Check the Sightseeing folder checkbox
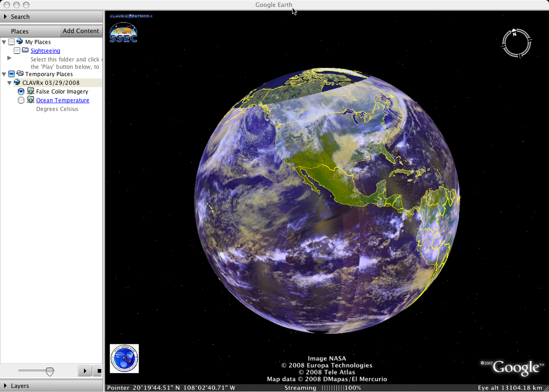The image size is (549, 392). click(17, 51)
